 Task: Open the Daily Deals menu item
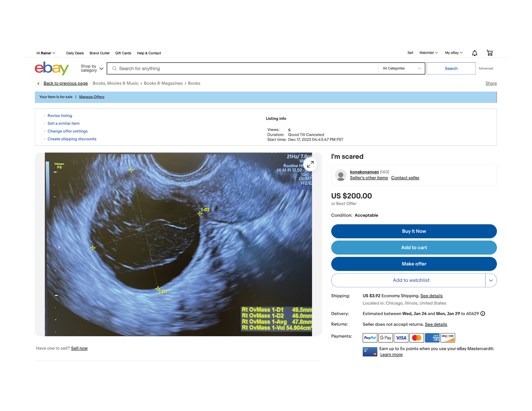(75, 53)
